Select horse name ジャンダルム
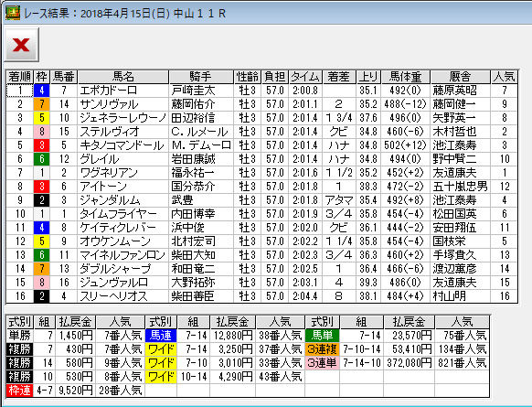 click(110, 200)
